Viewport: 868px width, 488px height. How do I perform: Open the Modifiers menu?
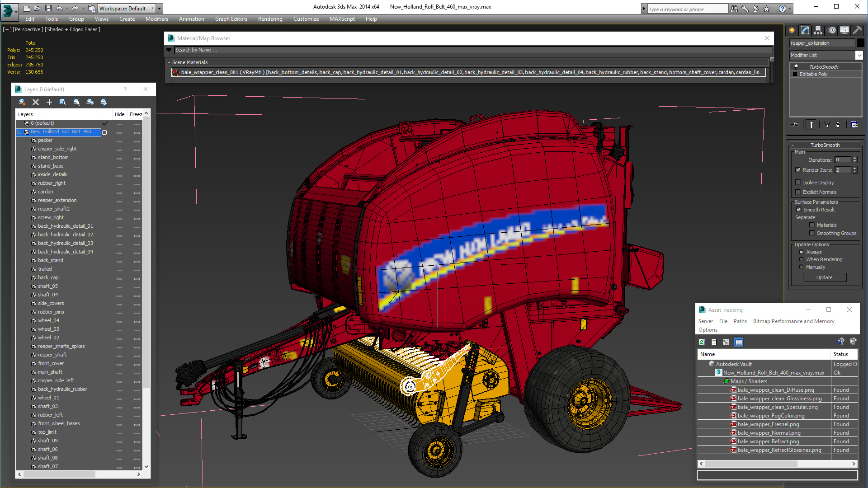point(157,19)
